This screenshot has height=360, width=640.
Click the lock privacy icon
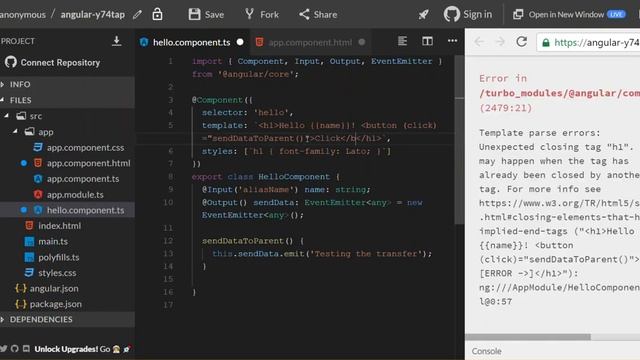(x=158, y=14)
